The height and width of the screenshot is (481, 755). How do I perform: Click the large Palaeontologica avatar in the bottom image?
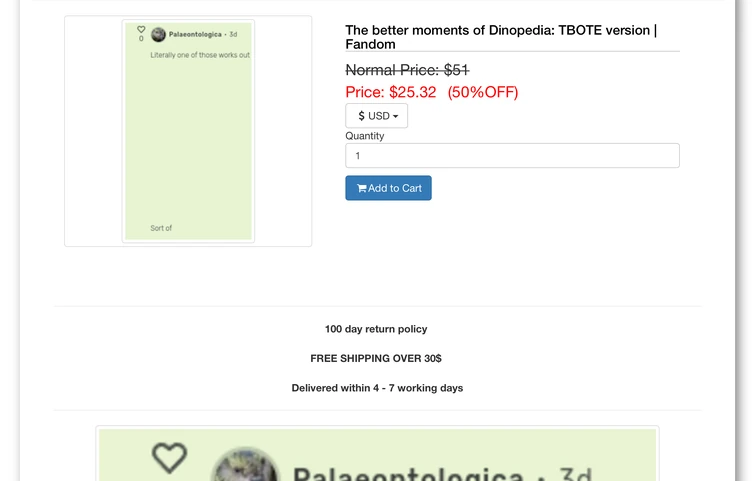(245, 466)
